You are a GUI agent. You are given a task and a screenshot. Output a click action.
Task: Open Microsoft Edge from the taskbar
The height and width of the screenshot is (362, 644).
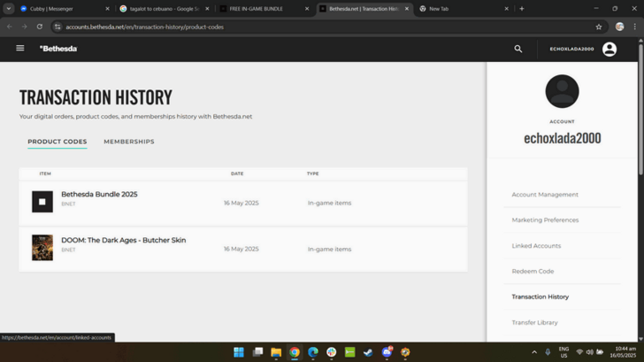point(313,352)
